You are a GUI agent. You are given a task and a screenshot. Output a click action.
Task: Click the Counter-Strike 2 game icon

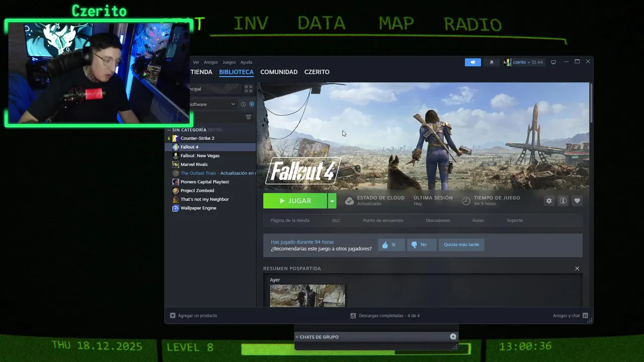176,138
